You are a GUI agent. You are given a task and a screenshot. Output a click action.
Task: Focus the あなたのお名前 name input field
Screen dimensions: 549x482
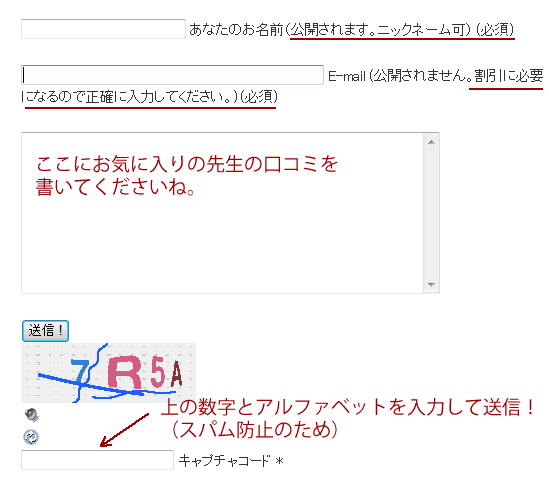pos(103,29)
